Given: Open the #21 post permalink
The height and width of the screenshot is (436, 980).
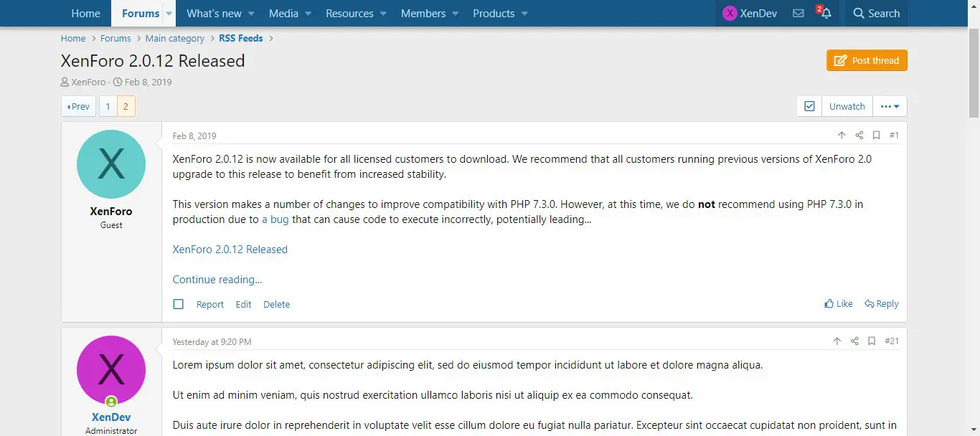Looking at the screenshot, I should tap(892, 341).
